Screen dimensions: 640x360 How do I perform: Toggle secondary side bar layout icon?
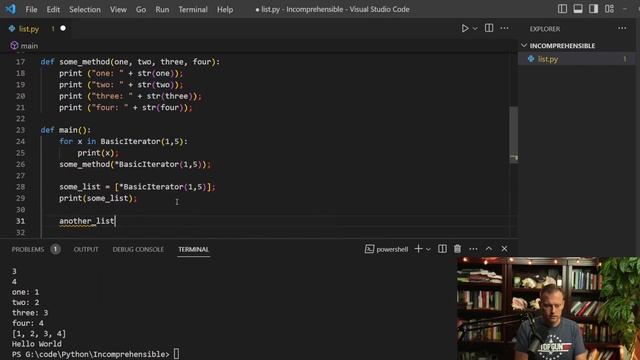(x=593, y=9)
